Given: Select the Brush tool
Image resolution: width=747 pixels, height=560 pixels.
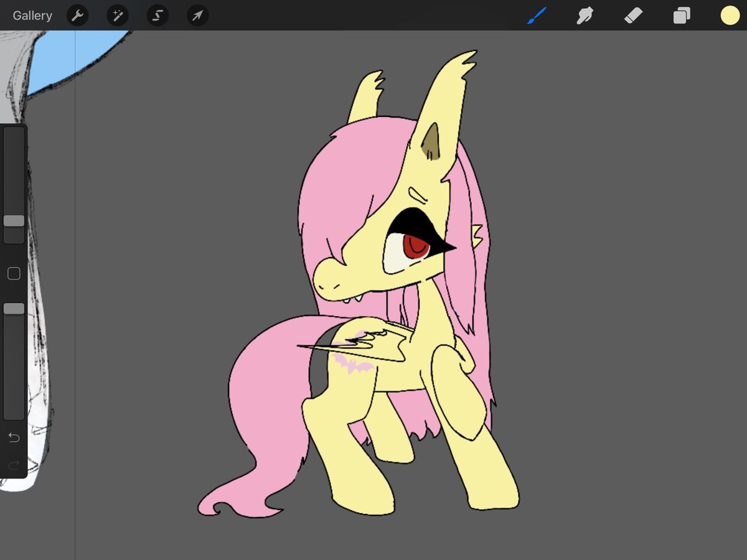Looking at the screenshot, I should coord(537,16).
